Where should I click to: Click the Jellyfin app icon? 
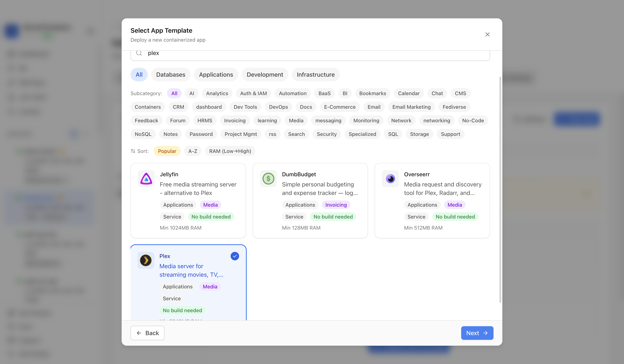point(146,179)
